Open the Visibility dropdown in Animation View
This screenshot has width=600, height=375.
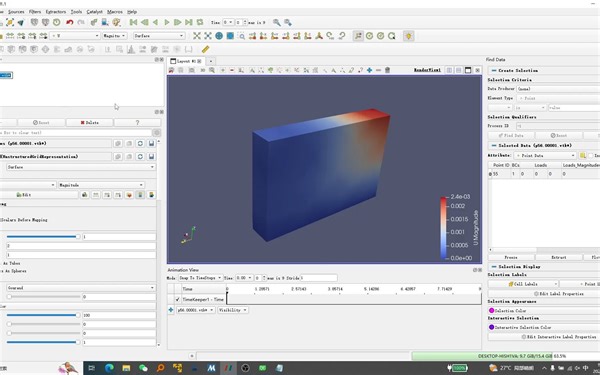tap(233, 310)
